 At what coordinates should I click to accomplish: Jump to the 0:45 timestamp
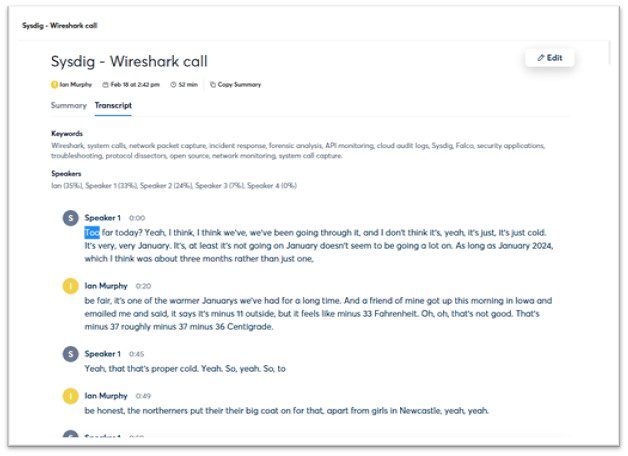137,354
